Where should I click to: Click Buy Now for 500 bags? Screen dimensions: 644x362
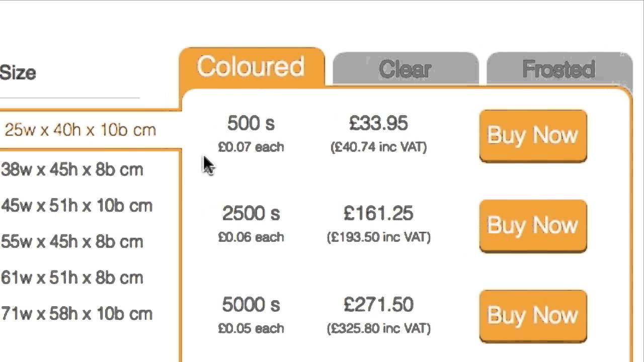(x=533, y=136)
